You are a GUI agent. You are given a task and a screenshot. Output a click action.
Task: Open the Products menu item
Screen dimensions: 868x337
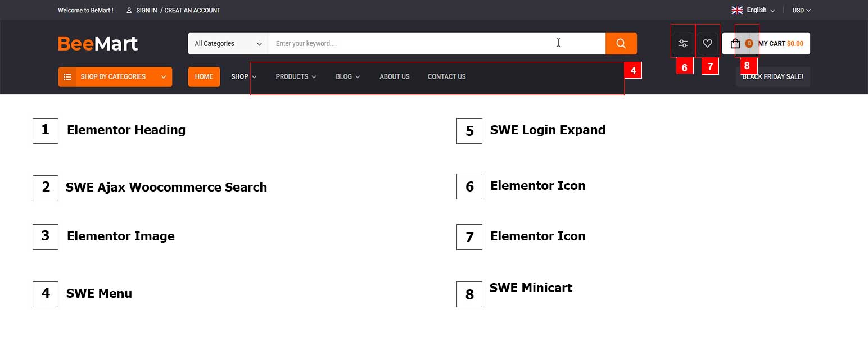tap(296, 77)
